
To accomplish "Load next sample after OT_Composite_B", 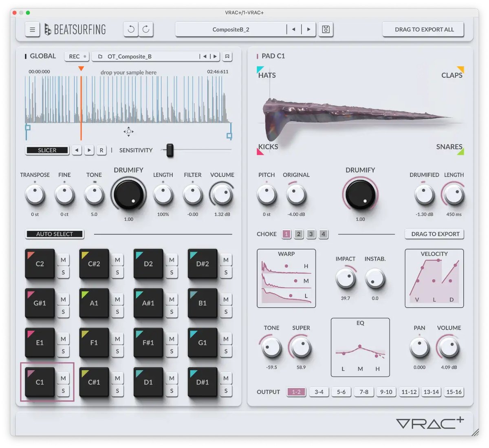I will click(215, 56).
